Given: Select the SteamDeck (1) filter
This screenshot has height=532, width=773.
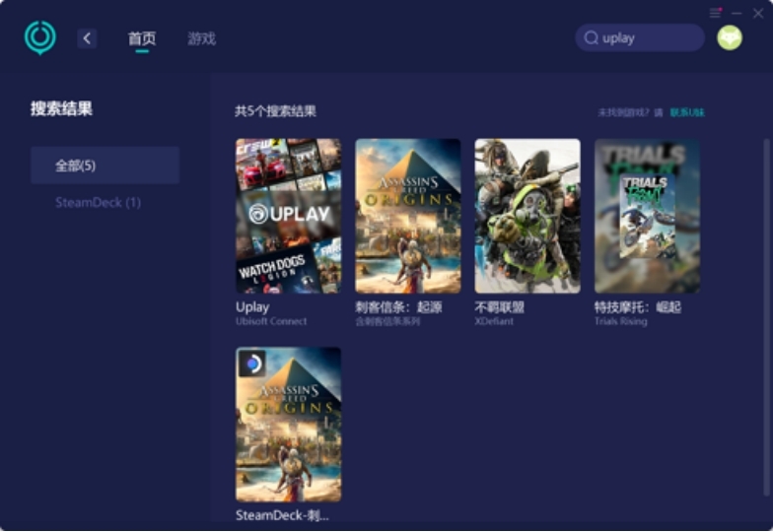Looking at the screenshot, I should coord(99,203).
